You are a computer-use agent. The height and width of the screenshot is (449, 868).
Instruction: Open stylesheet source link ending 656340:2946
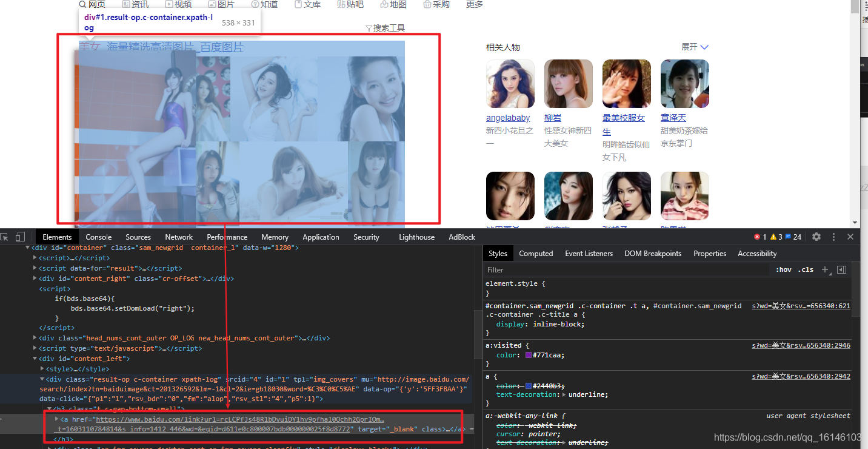tap(801, 345)
